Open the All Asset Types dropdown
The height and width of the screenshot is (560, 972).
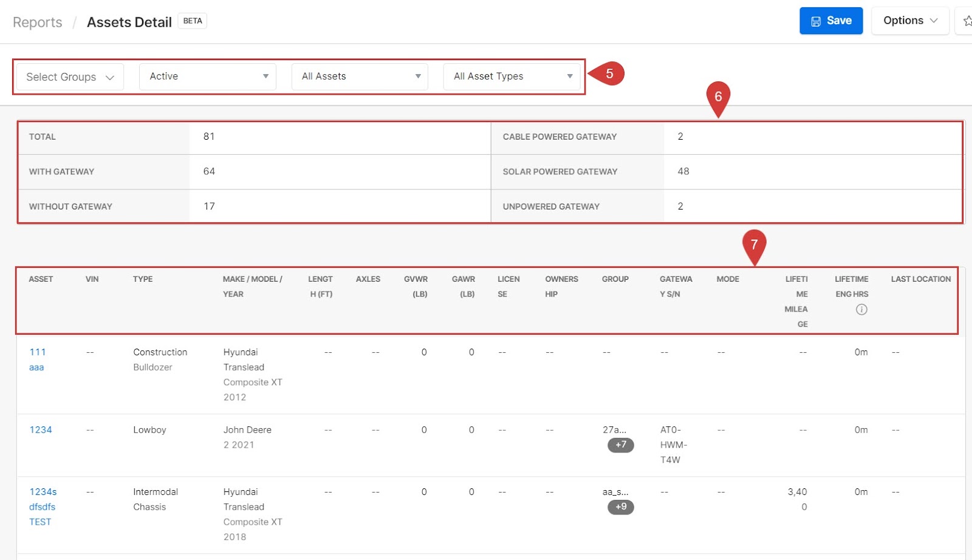tap(512, 77)
